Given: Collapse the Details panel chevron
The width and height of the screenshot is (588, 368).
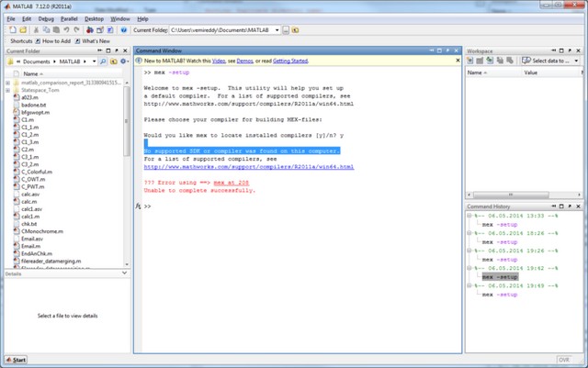Looking at the screenshot, I should tap(125, 273).
